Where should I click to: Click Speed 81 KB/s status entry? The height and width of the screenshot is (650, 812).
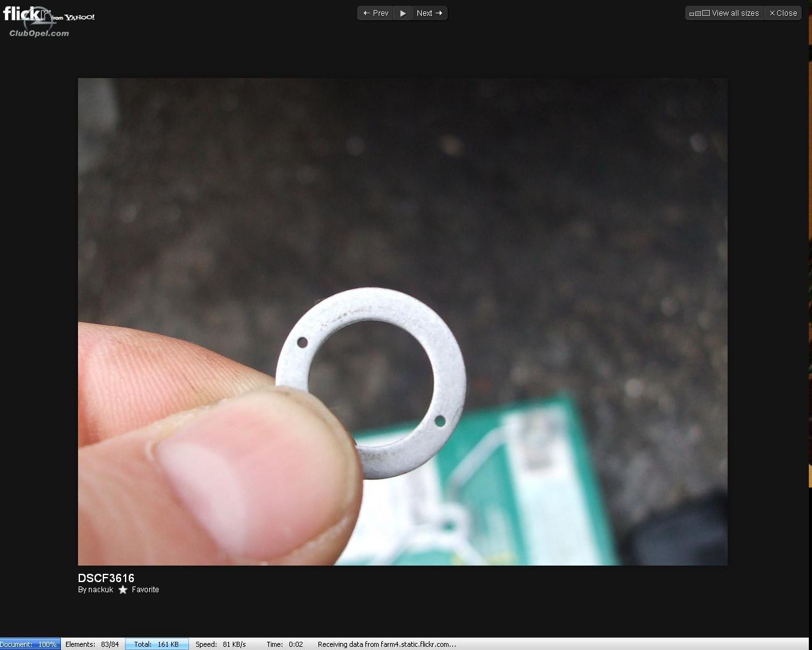(x=220, y=644)
